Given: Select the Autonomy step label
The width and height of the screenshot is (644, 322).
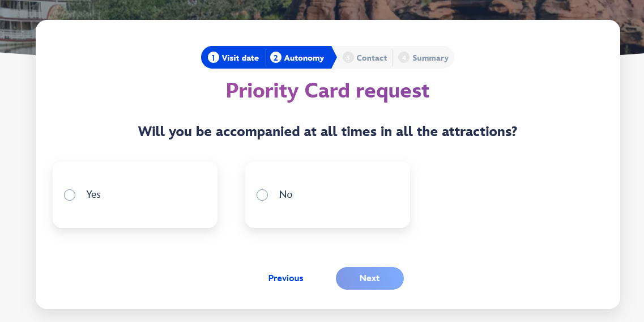Looking at the screenshot, I should (x=304, y=58).
